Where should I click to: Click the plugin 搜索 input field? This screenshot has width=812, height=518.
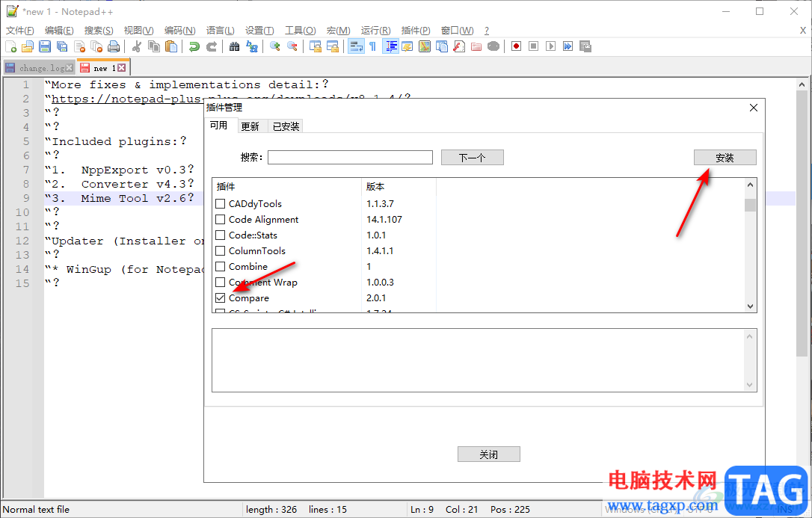point(350,157)
